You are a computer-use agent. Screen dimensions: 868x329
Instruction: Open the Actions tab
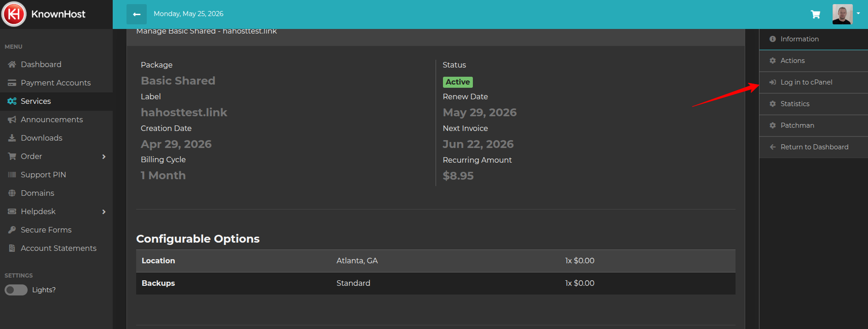coord(814,61)
